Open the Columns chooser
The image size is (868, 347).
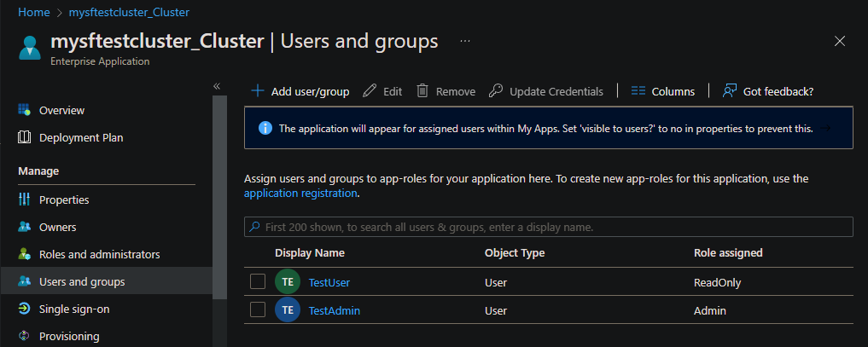pos(662,91)
